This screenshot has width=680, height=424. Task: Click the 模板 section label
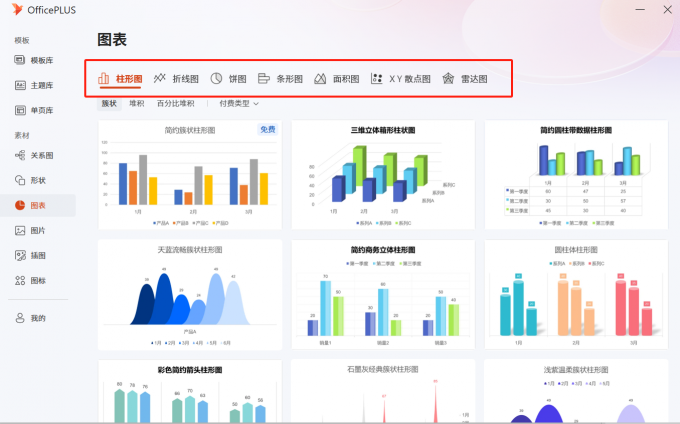[22, 40]
